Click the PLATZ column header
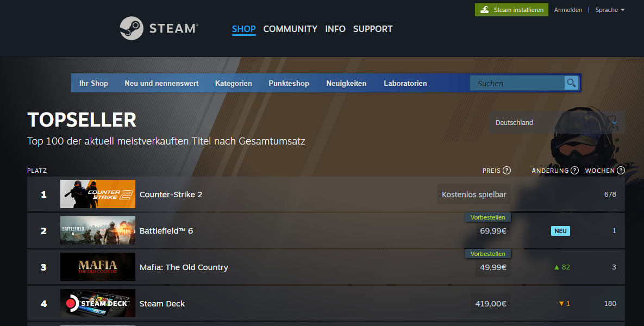The width and height of the screenshot is (644, 326). point(37,171)
